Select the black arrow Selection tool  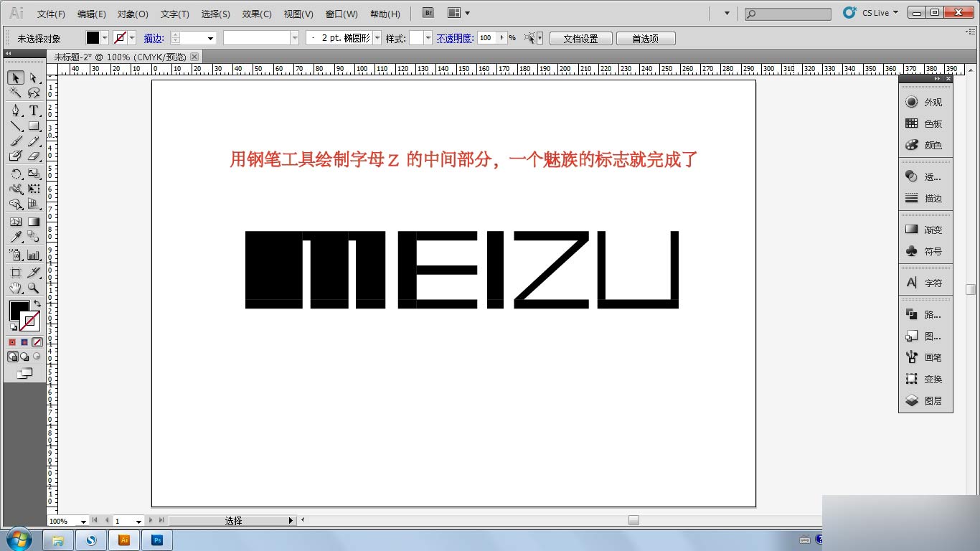point(16,77)
